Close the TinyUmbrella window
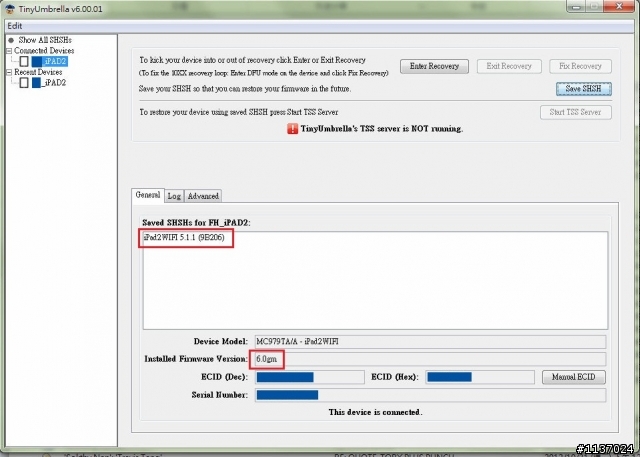The height and width of the screenshot is (457, 640). click(619, 6)
